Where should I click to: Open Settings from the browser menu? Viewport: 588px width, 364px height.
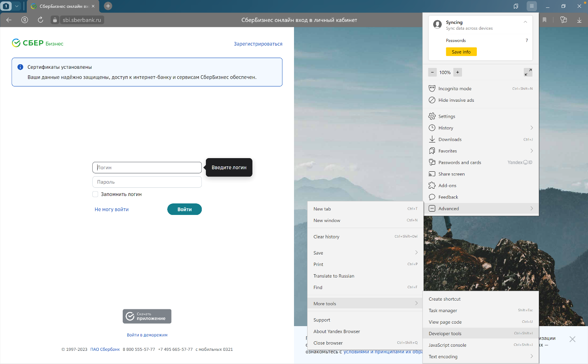[481, 117]
